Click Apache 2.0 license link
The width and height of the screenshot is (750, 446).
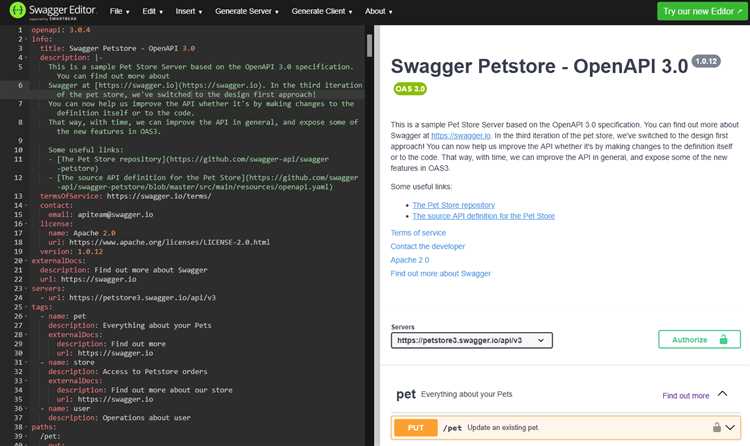pyautogui.click(x=410, y=260)
